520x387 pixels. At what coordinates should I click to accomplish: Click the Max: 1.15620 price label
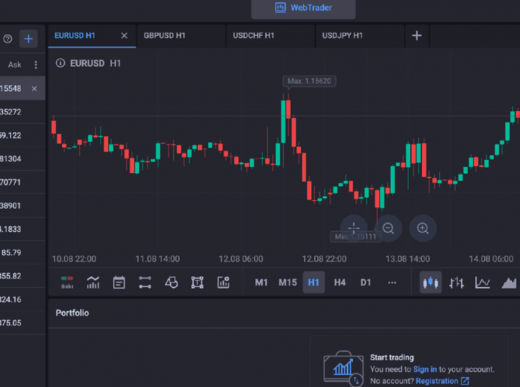309,81
